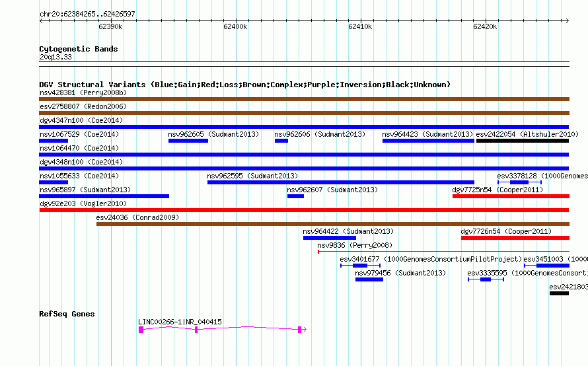Select the nsv979456 blue bar
Viewport: 588px width, 366px height.
pos(369,279)
